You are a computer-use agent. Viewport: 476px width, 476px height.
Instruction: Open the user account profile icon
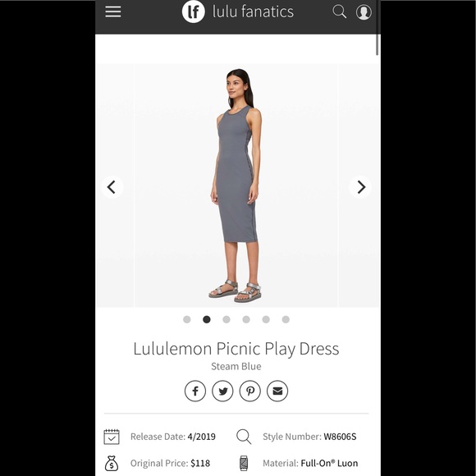tap(364, 12)
